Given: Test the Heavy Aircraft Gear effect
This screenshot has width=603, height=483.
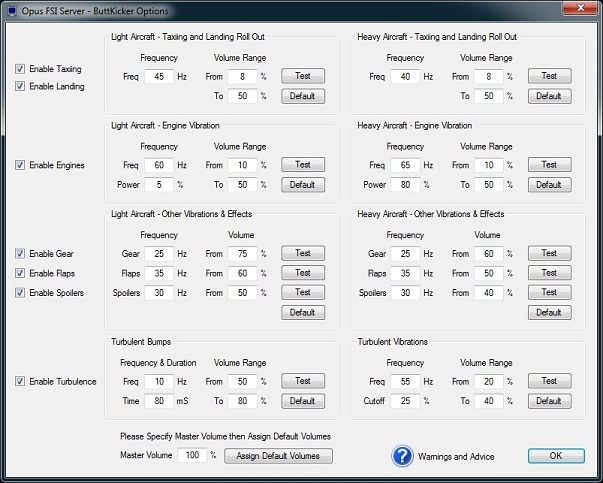Looking at the screenshot, I should pos(549,253).
